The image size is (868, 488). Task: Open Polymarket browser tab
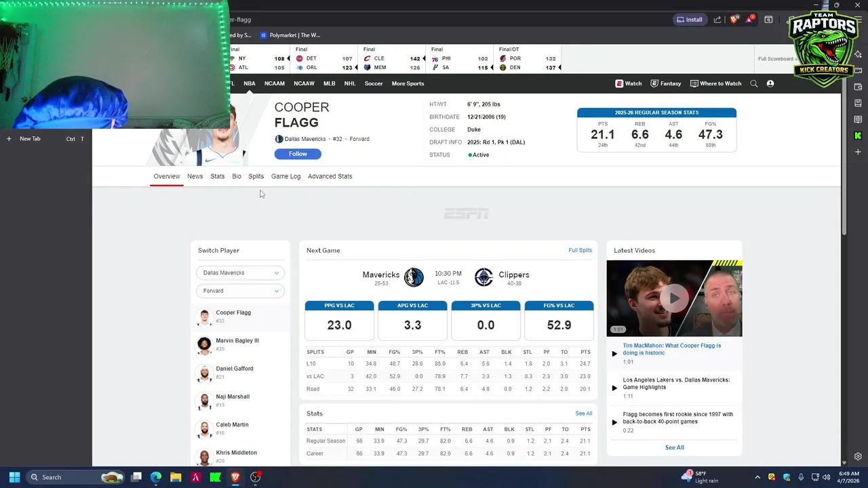[290, 35]
